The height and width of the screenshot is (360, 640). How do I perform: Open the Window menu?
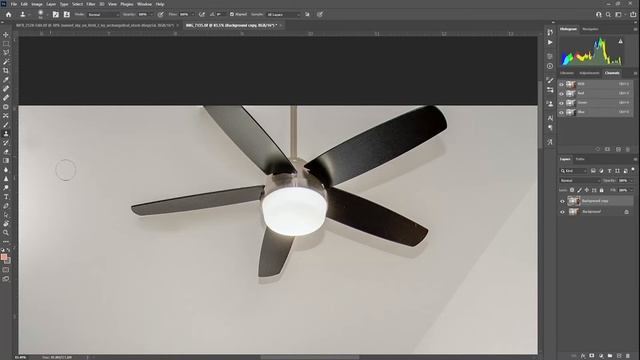(144, 4)
